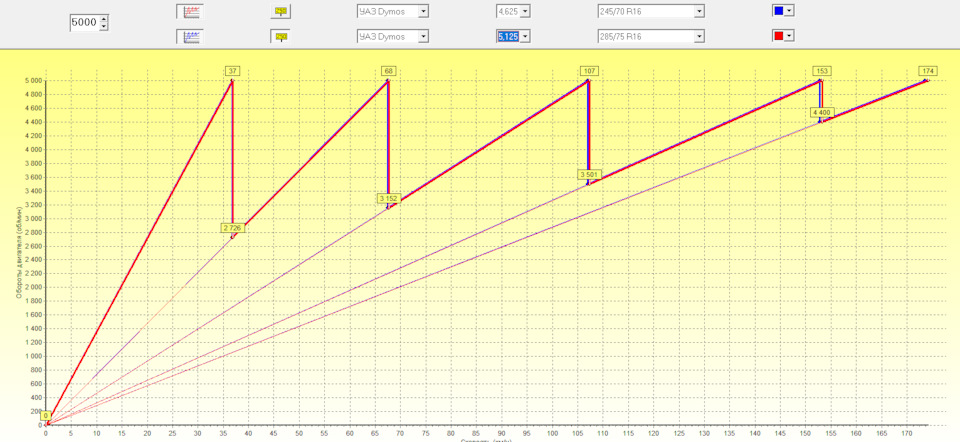The image size is (960, 442).
Task: Click the 107 speed label on the chart
Action: (x=588, y=71)
